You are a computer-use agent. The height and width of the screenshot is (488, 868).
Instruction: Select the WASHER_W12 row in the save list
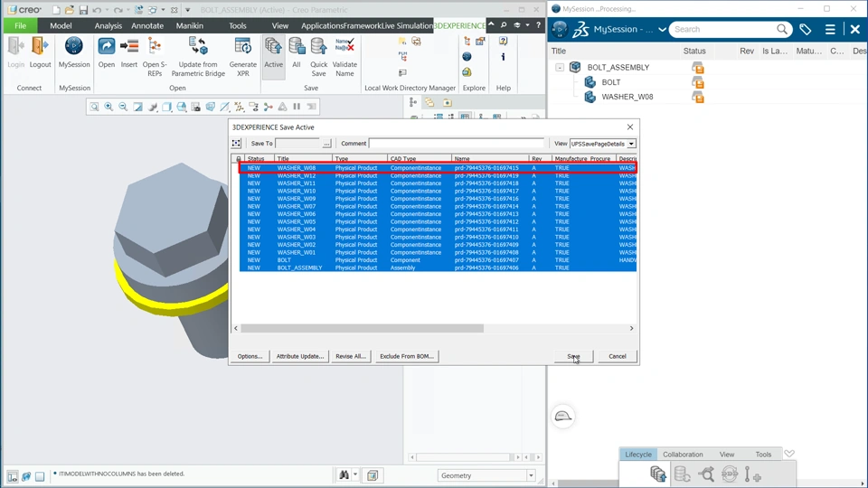[438, 175]
